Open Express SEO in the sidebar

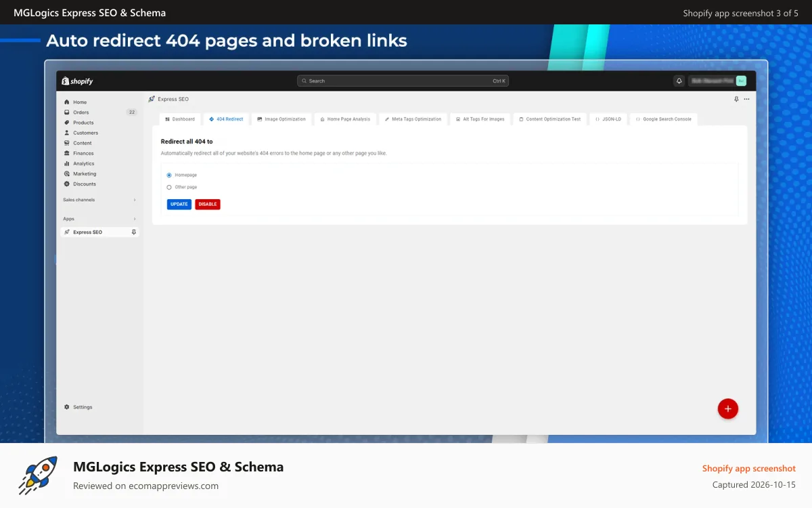(99, 232)
